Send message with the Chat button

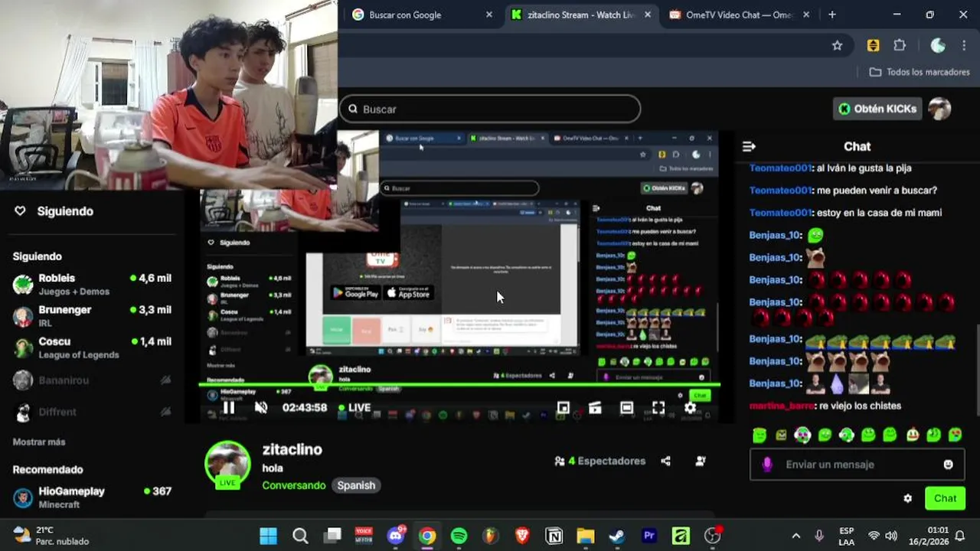click(945, 498)
